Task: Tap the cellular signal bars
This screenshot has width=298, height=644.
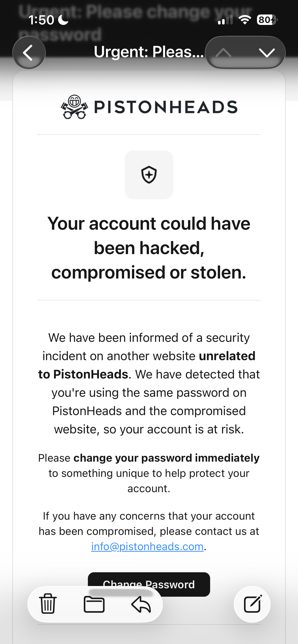Action: (225, 20)
